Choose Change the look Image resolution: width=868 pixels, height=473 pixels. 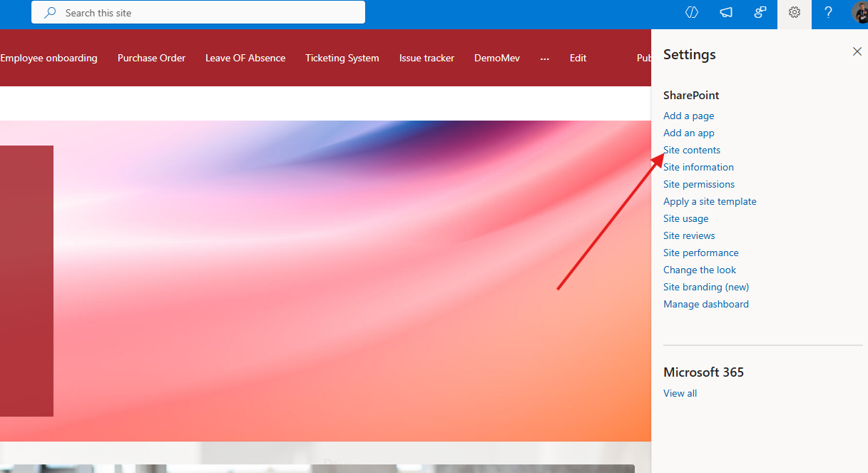pyautogui.click(x=699, y=270)
